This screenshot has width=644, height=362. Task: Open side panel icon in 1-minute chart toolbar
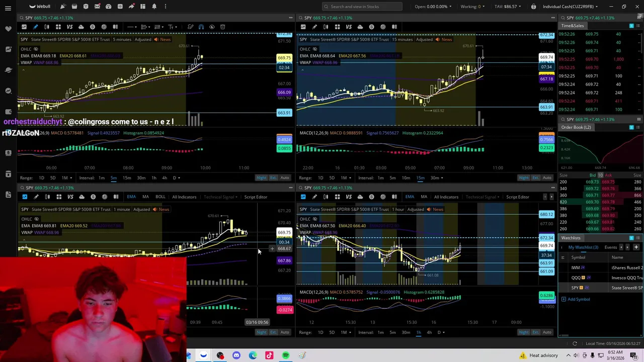pyautogui.click(x=116, y=197)
